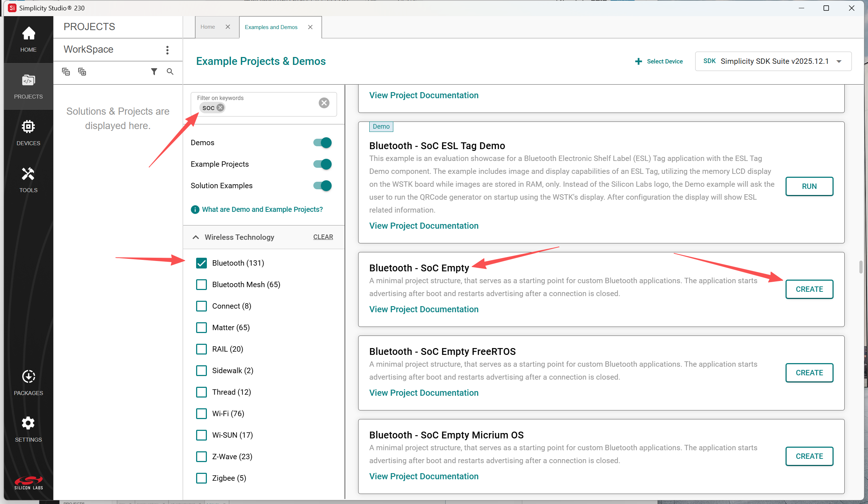The width and height of the screenshot is (868, 504).
Task: Switch to the Home tab
Action: coord(208,27)
